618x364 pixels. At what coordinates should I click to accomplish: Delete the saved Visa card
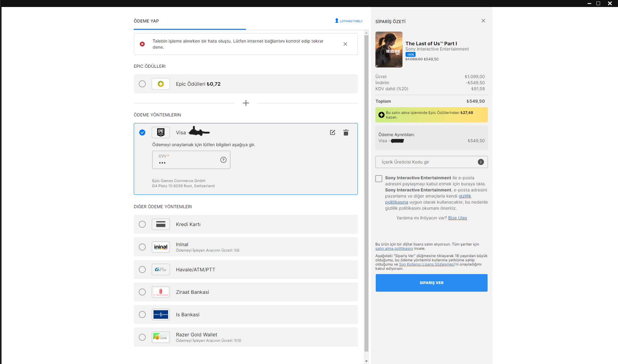coord(346,132)
